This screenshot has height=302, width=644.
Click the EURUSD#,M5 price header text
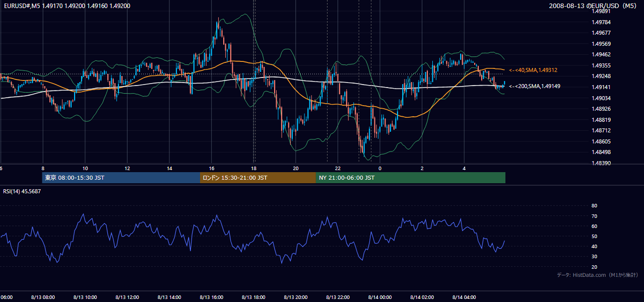(x=67, y=6)
